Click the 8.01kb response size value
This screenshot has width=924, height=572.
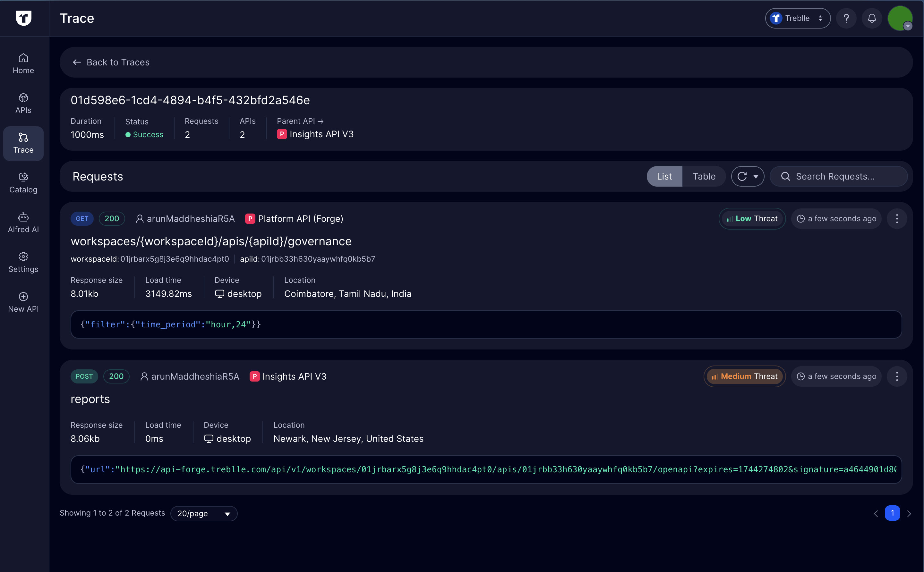click(x=84, y=294)
